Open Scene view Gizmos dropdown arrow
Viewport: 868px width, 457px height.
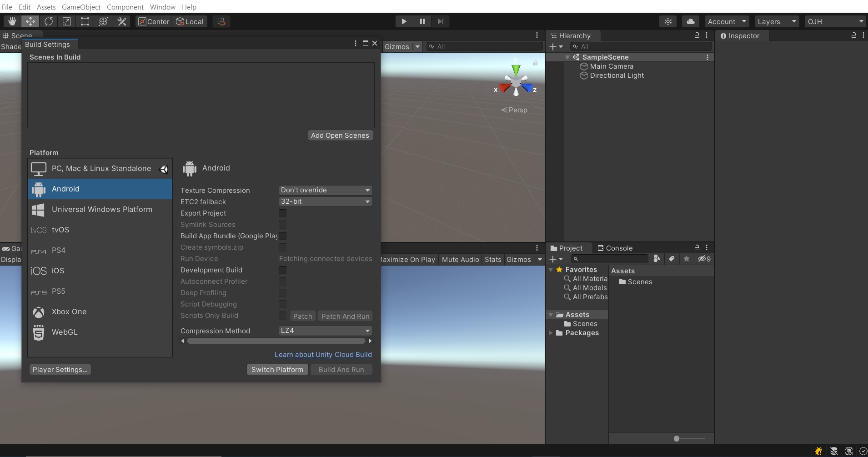[x=417, y=46]
